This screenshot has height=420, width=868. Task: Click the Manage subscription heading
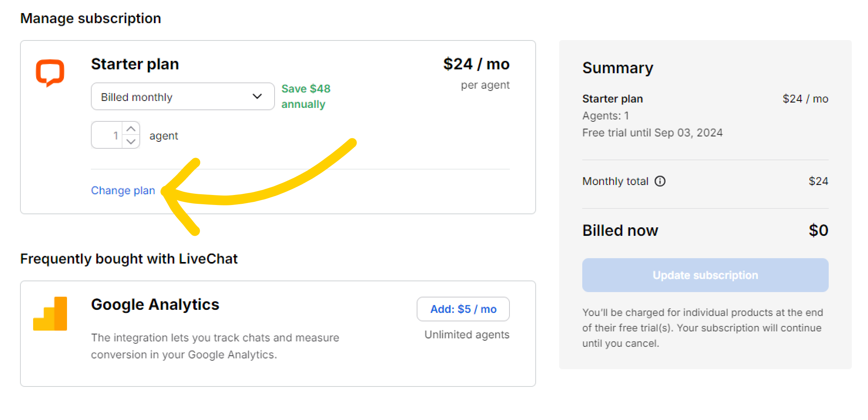point(90,18)
